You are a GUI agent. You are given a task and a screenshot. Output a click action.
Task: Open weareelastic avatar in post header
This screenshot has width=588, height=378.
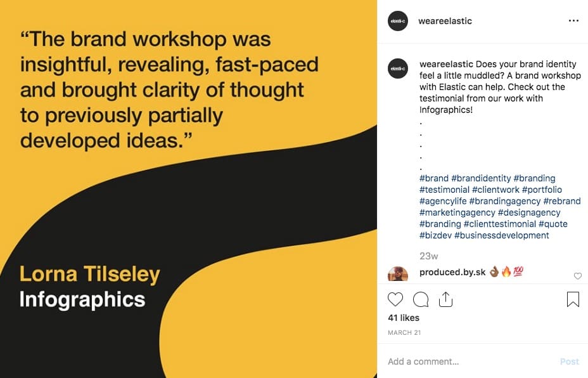[398, 21]
